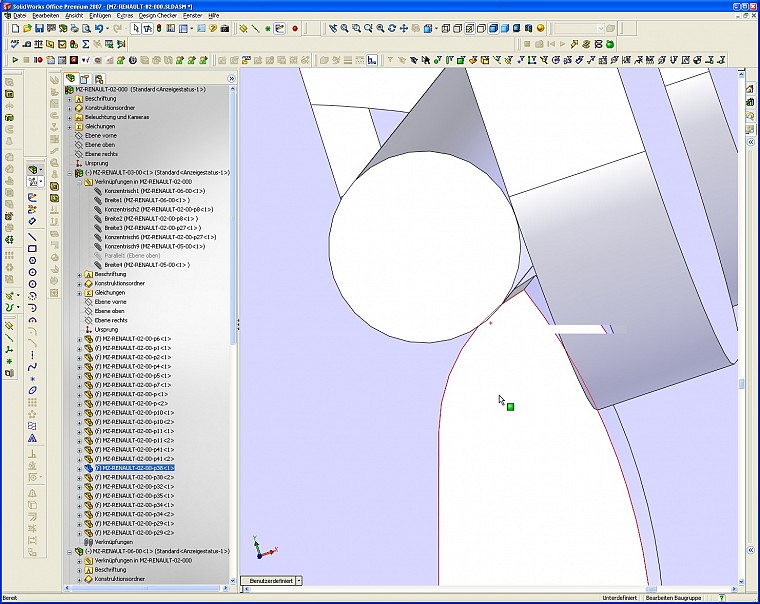Click the mass properties scale icon
This screenshot has width=760, height=604.
pos(38,44)
